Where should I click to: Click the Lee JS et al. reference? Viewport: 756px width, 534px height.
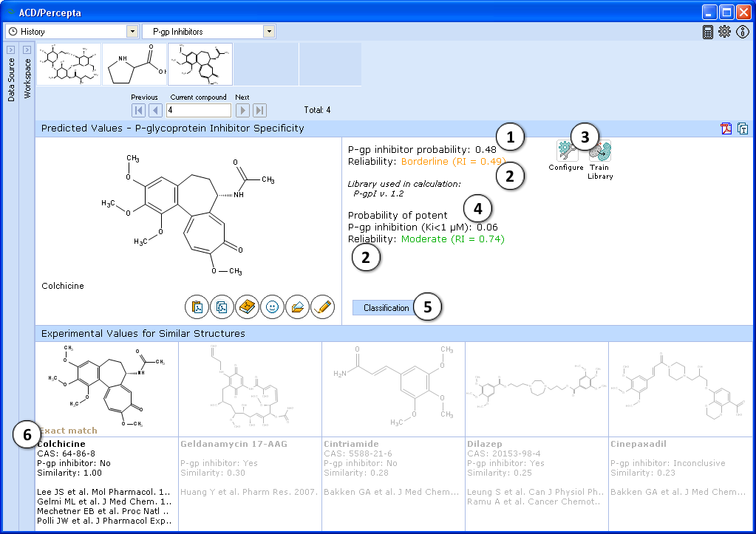pyautogui.click(x=104, y=492)
